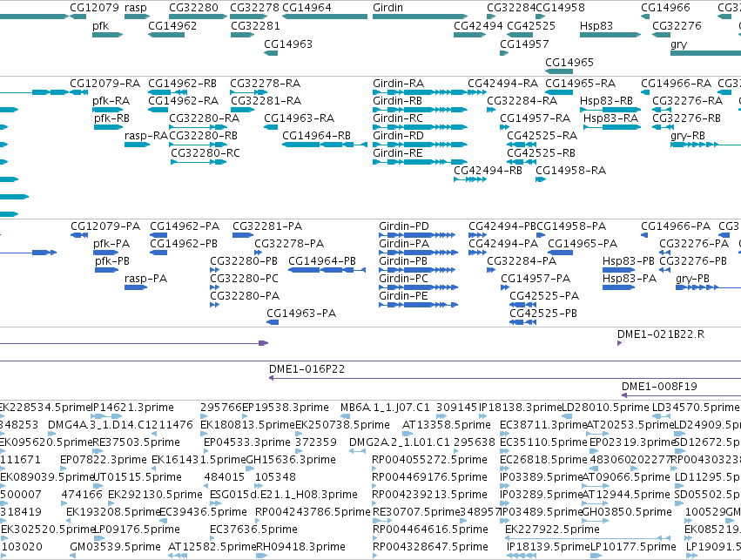Image resolution: width=741 pixels, height=560 pixels.
Task: Select transcript CG32280-RC
Action: (199, 162)
